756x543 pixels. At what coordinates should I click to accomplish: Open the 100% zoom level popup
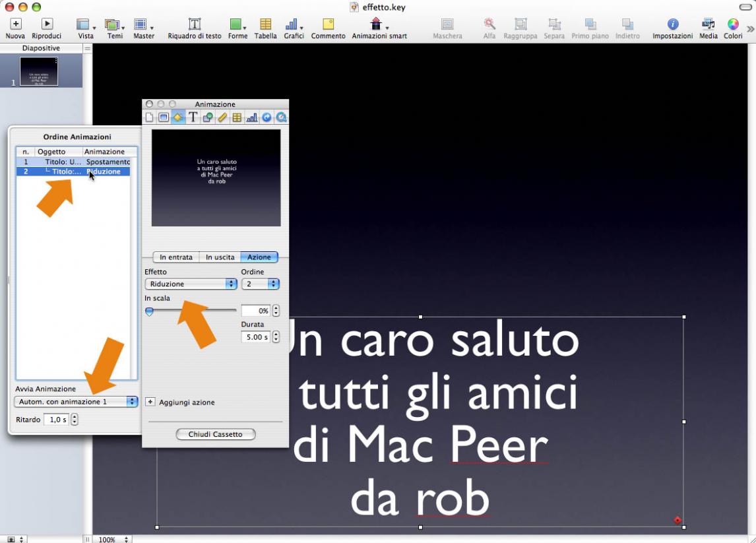(x=113, y=539)
